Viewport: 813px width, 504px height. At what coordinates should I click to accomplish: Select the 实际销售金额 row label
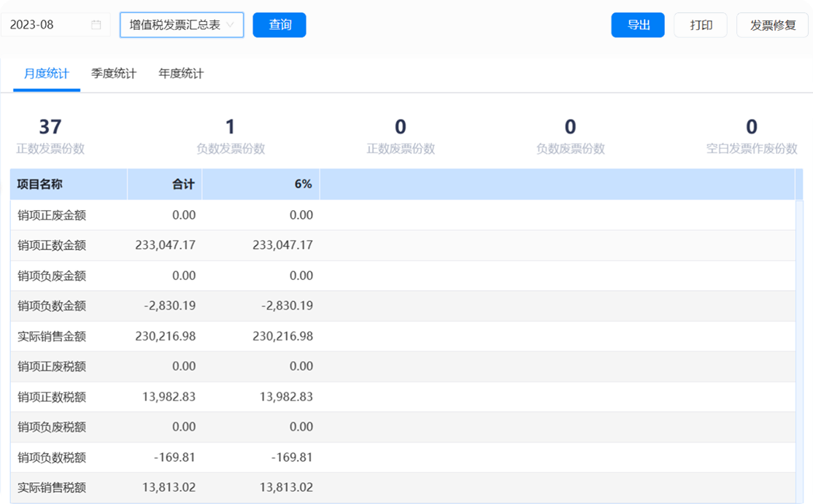tap(52, 336)
